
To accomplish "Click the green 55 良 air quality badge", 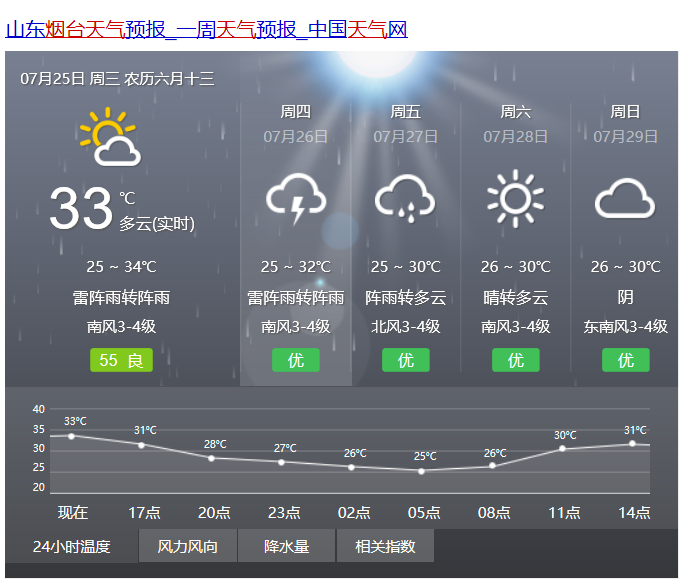I will point(121,360).
